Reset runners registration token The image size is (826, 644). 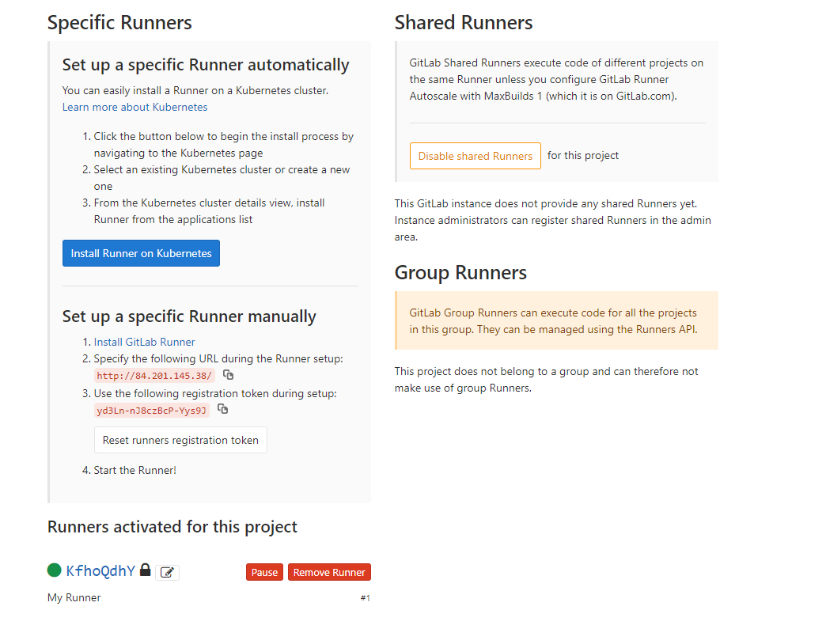click(180, 440)
